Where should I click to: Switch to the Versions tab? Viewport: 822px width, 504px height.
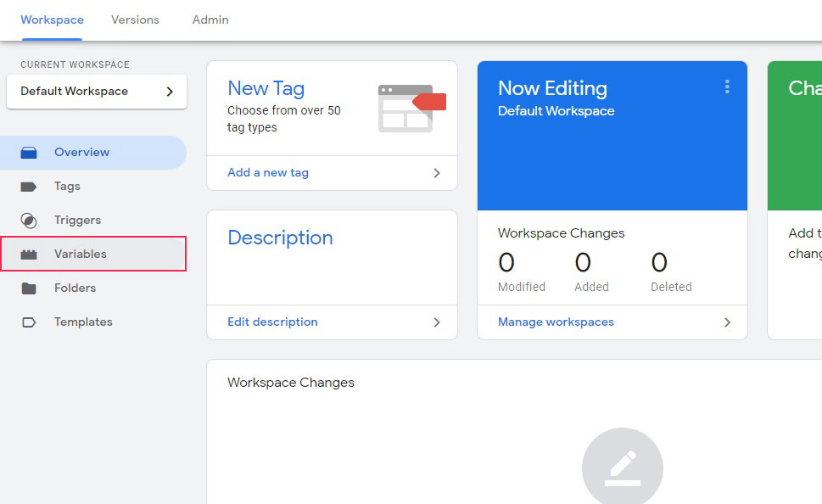[x=135, y=20]
